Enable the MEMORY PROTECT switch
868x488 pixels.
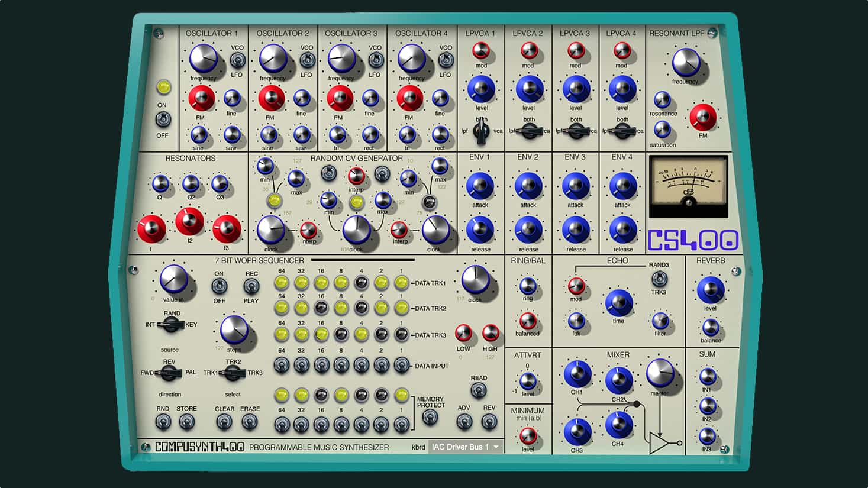click(x=430, y=416)
